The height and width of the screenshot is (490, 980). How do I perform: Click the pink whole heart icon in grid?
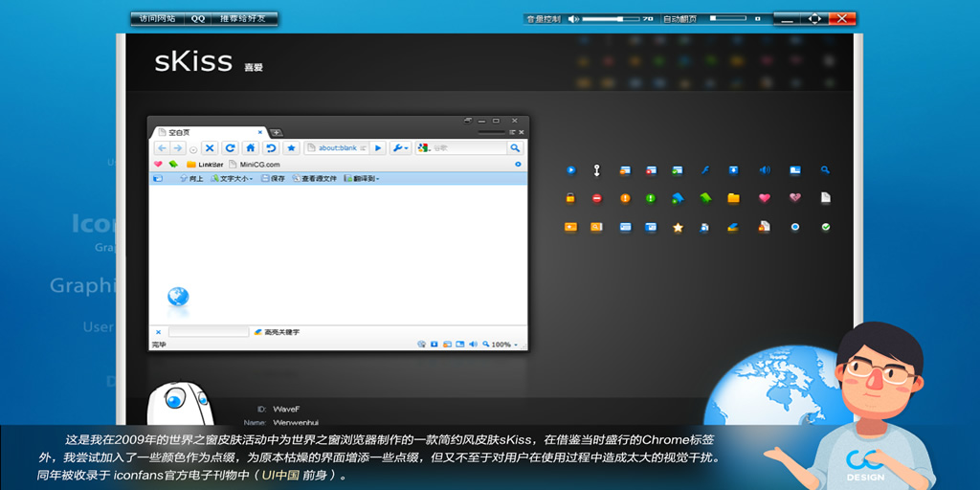pyautogui.click(x=765, y=198)
